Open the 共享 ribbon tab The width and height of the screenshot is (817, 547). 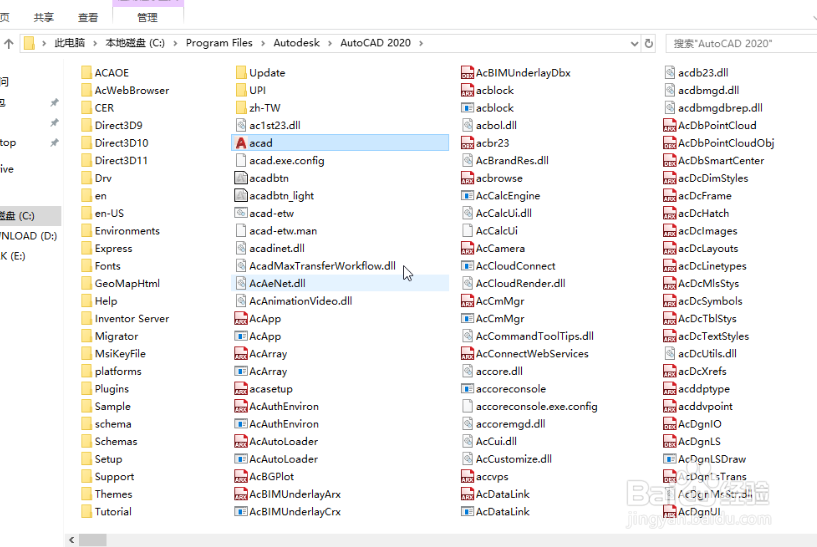pyautogui.click(x=44, y=18)
